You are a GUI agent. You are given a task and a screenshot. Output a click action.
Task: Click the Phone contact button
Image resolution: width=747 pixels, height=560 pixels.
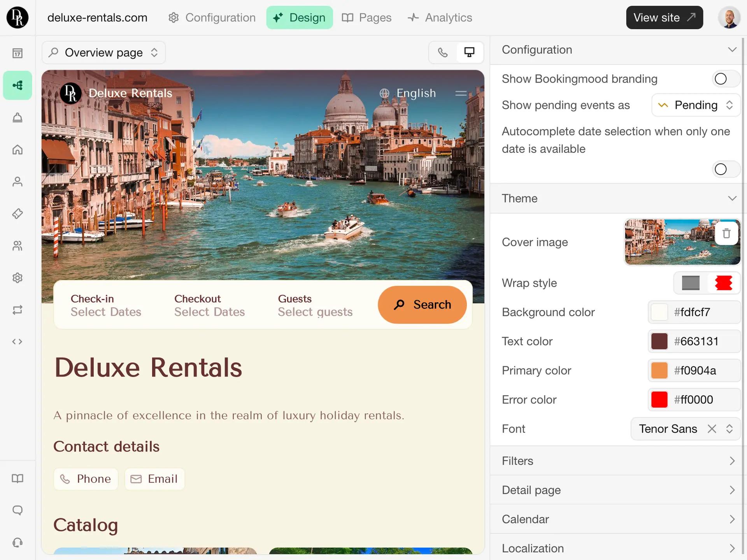tap(86, 479)
